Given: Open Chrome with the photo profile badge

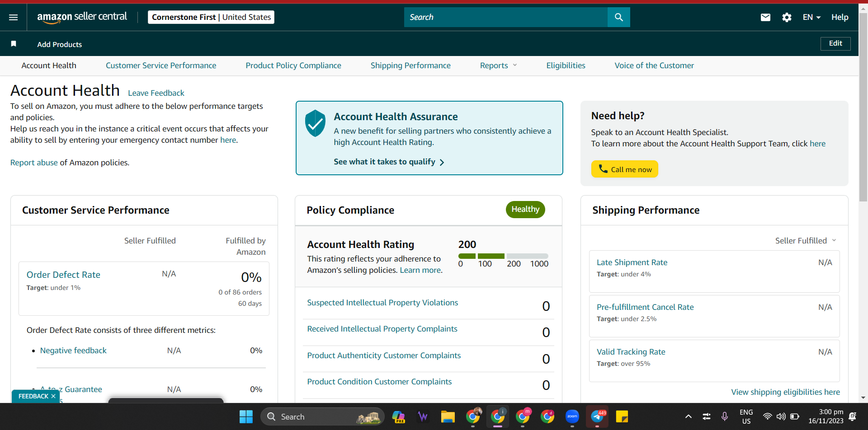Looking at the screenshot, I should tap(474, 416).
